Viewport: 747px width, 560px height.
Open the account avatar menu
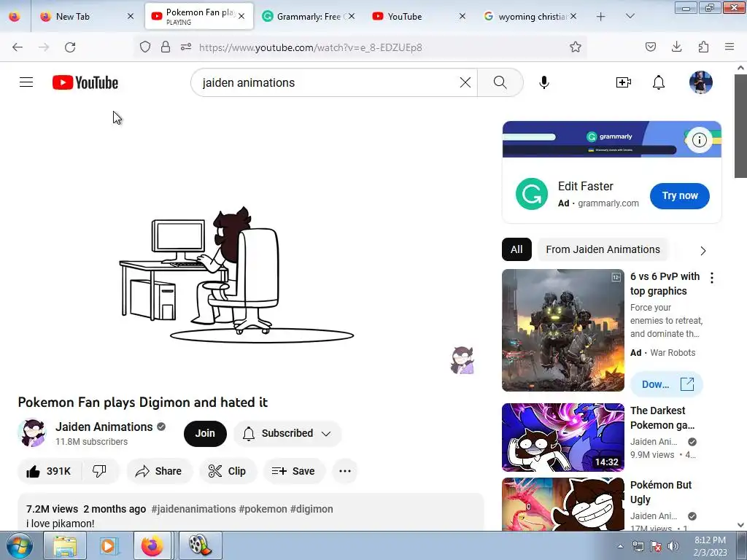click(701, 82)
